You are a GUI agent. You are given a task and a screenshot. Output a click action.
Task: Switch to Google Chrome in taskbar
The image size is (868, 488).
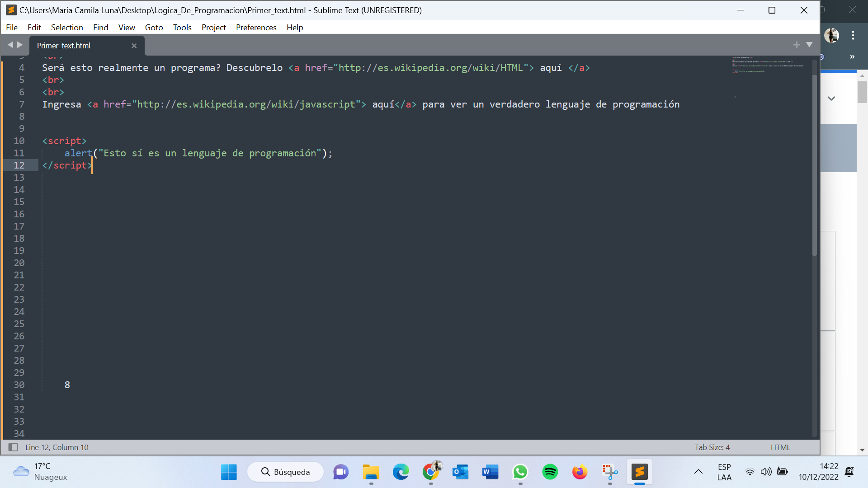click(431, 472)
